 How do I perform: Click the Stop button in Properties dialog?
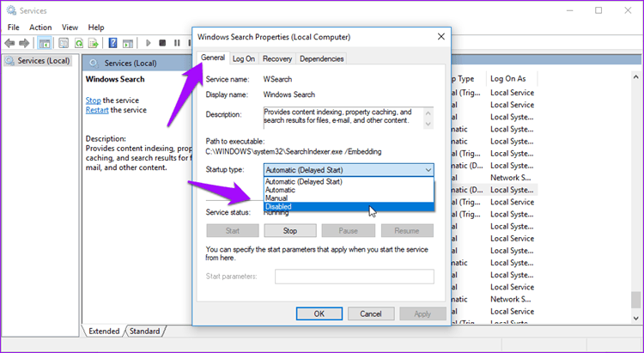290,230
